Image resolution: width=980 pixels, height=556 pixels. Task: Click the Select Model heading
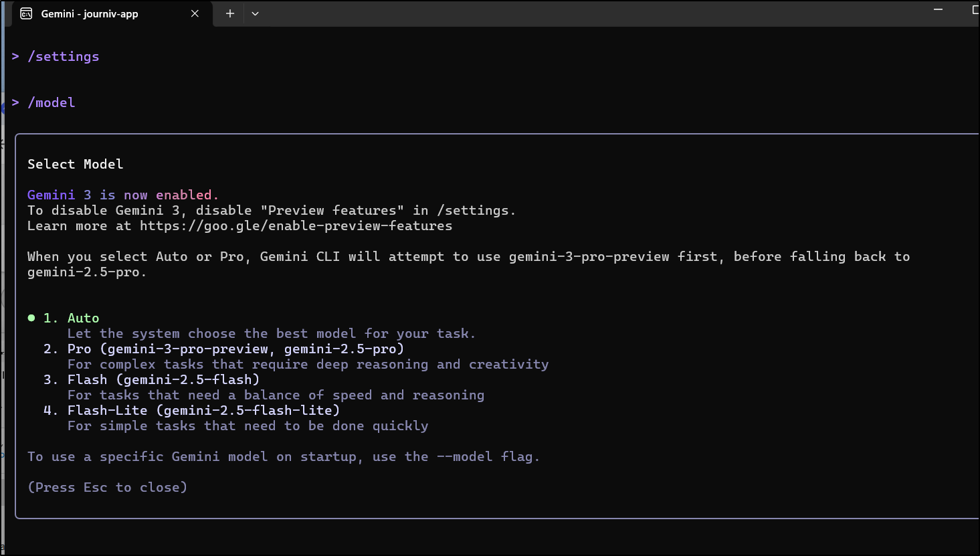pyautogui.click(x=75, y=164)
